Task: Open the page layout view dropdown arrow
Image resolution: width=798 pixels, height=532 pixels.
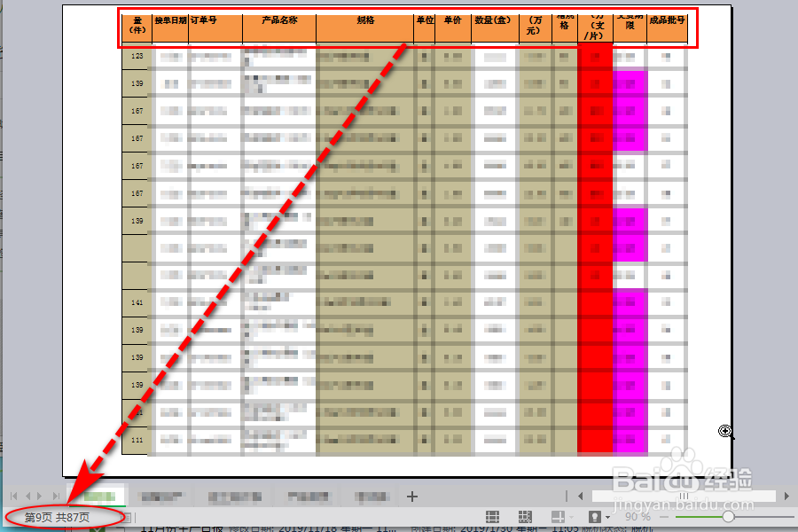Action: (x=572, y=518)
